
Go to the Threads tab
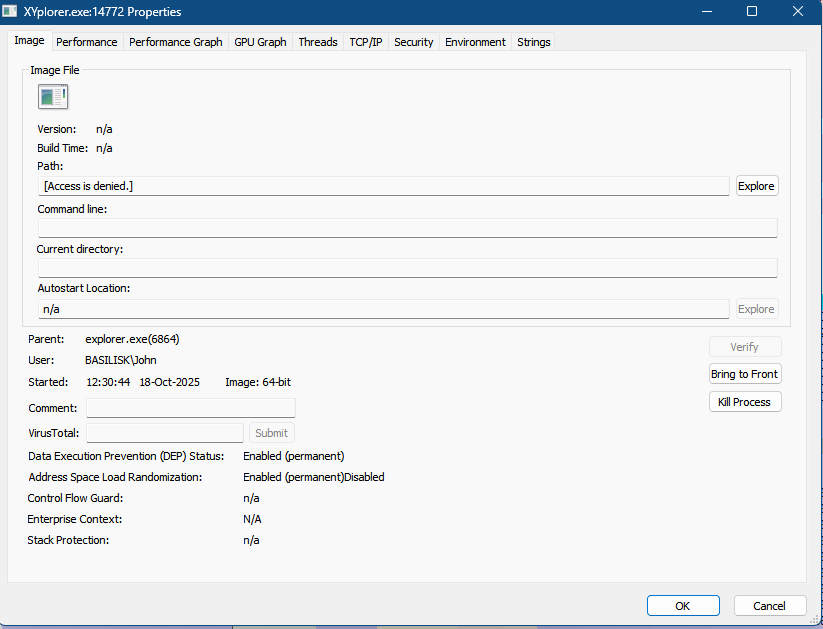point(318,42)
